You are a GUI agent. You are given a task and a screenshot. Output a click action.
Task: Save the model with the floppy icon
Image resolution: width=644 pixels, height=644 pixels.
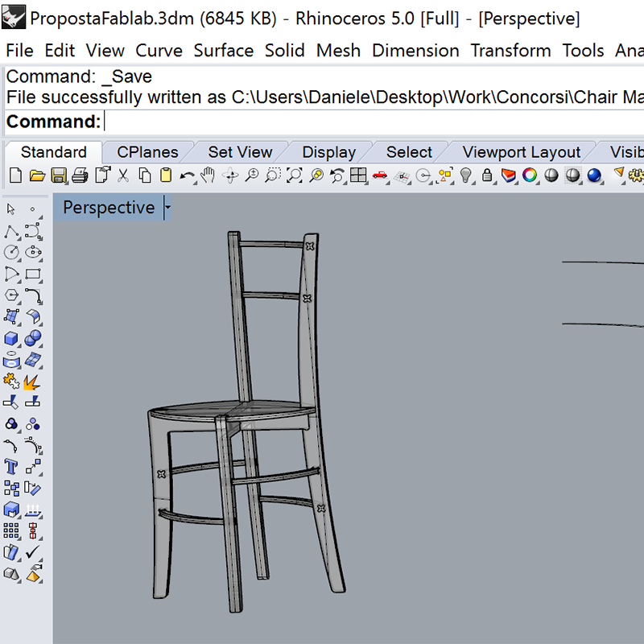[59, 175]
